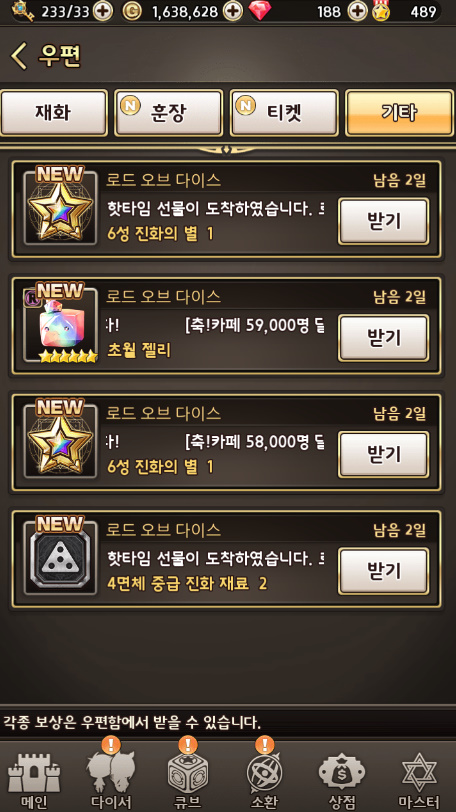Claim the 초월 젤리 with 받기
Screen dimensions: 456x812
pyautogui.click(x=384, y=338)
